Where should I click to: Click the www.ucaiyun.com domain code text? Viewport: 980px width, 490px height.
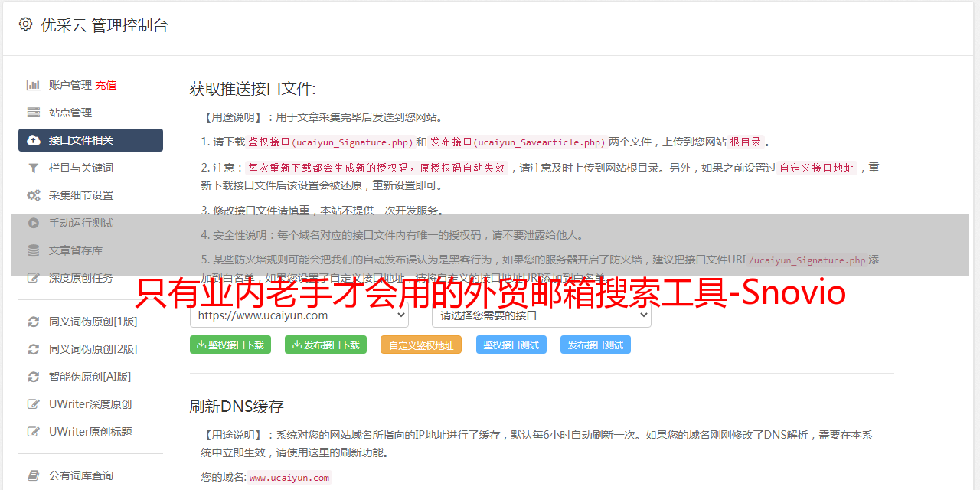tap(289, 478)
